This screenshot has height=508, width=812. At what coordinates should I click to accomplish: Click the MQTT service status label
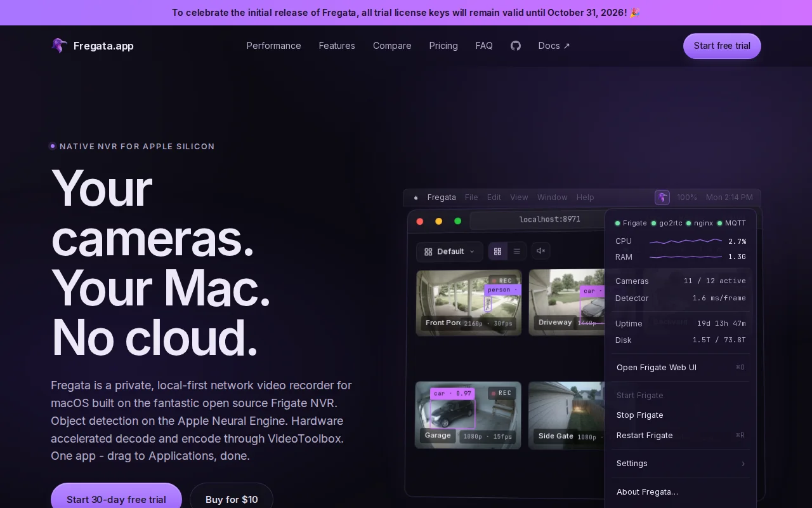point(736,224)
